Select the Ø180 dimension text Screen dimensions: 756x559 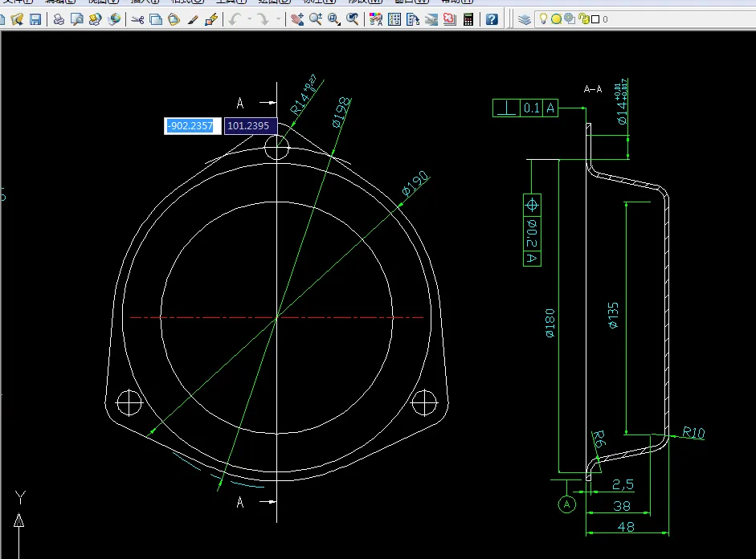[550, 323]
